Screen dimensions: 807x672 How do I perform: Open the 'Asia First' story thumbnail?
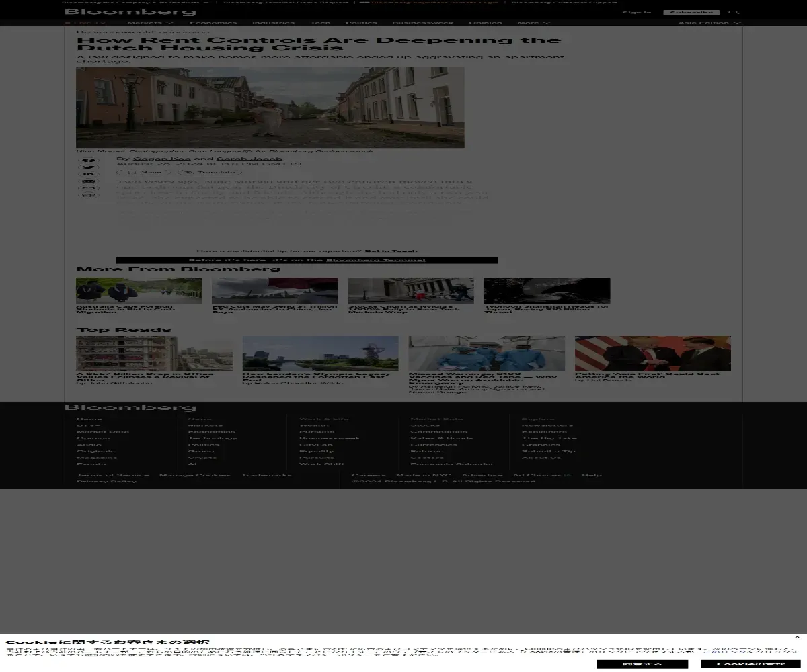point(653,353)
